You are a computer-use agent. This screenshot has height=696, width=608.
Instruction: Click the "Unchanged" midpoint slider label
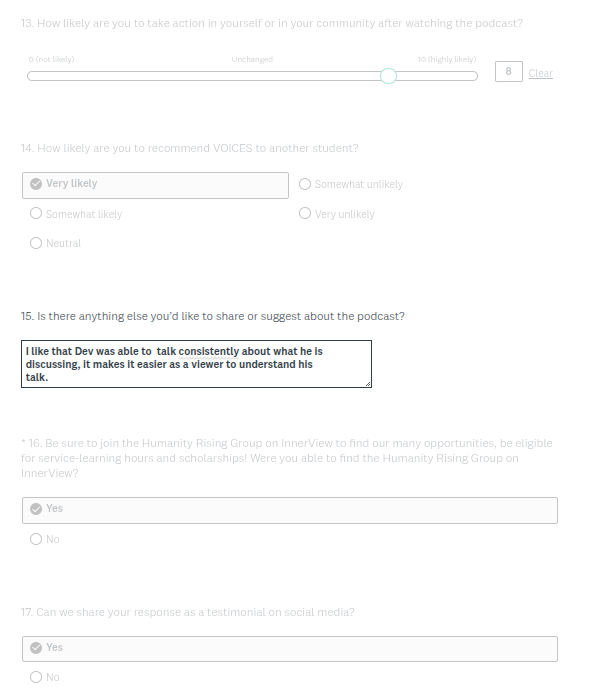[x=252, y=59]
